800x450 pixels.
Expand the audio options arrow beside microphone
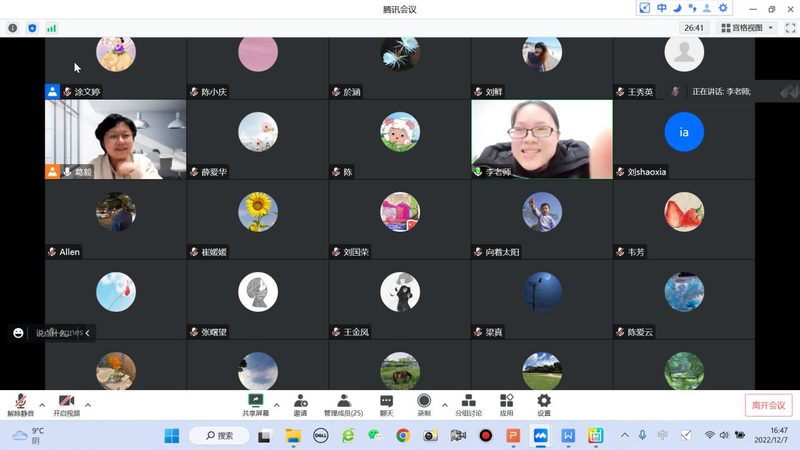(42, 405)
